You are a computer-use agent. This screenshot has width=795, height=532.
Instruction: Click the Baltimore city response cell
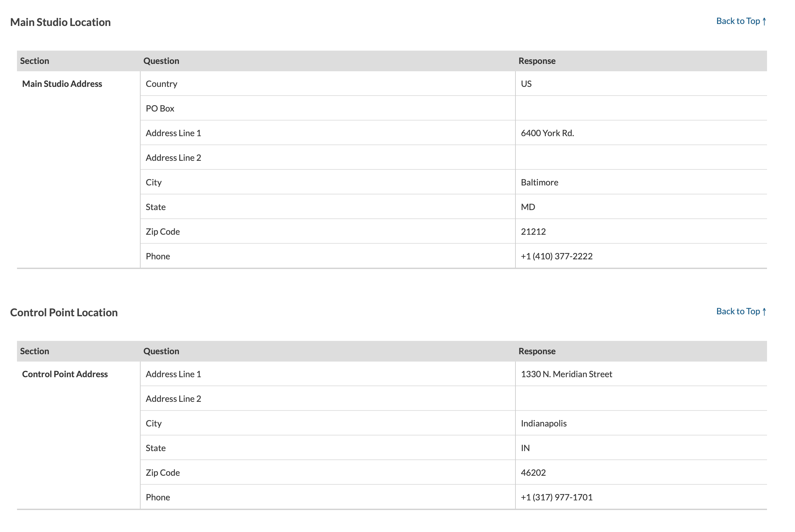[x=641, y=182]
